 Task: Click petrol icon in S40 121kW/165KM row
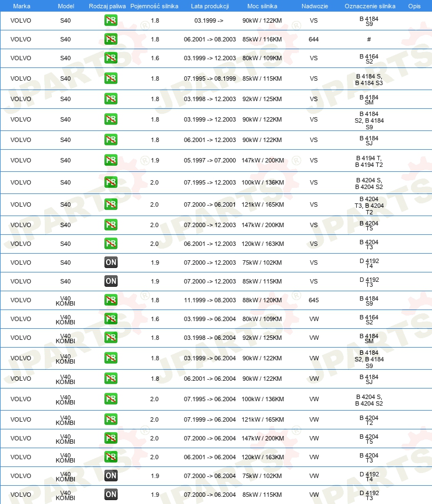pos(111,204)
